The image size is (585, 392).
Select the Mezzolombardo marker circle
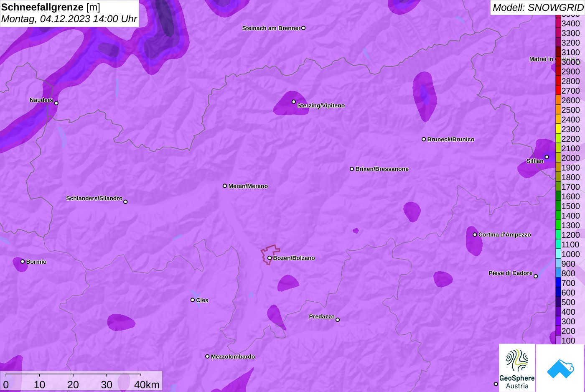[x=207, y=356]
